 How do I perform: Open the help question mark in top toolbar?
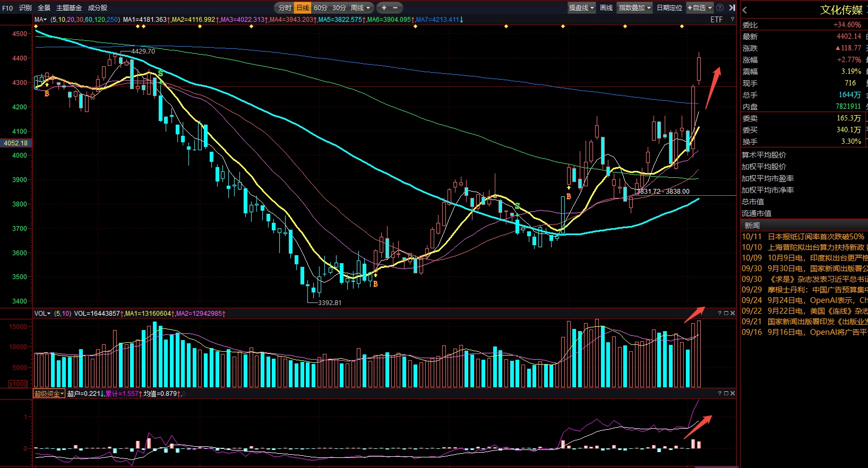pos(720,8)
